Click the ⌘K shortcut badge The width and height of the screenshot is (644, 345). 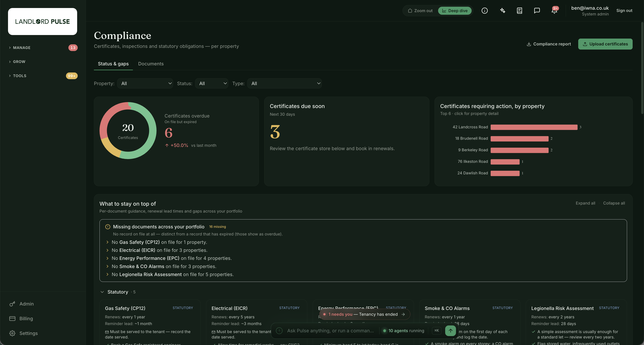436,330
